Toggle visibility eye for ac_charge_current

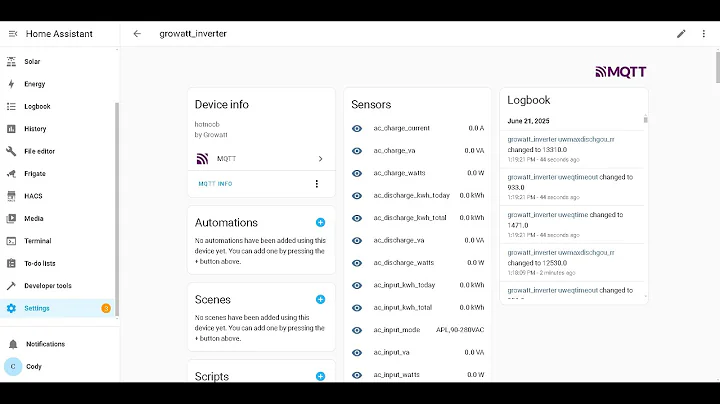(357, 129)
